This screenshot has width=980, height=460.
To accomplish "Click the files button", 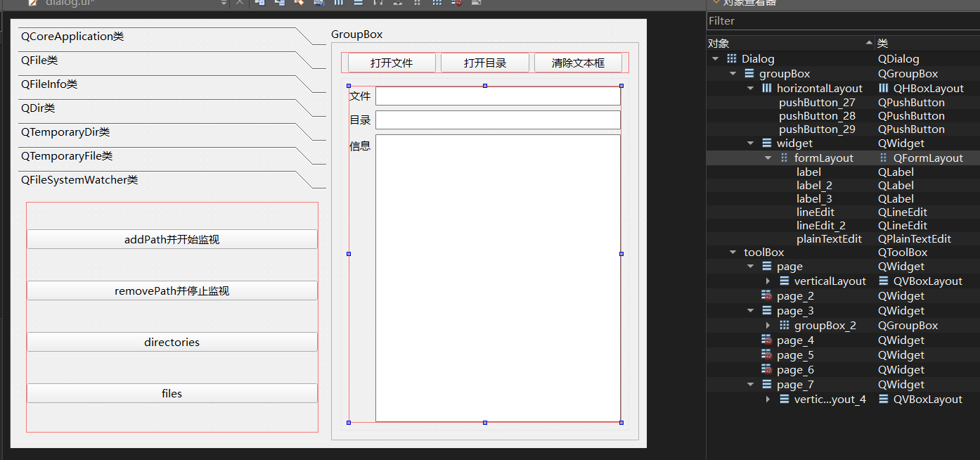I will click(x=172, y=393).
